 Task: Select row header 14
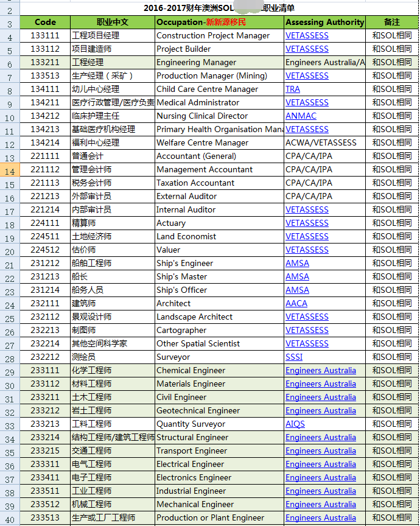pos(10,170)
